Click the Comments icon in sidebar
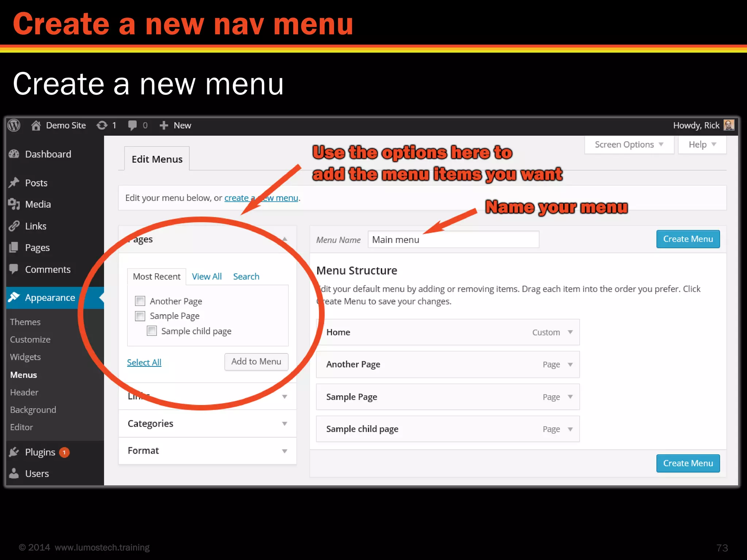The height and width of the screenshot is (560, 747). (x=14, y=269)
